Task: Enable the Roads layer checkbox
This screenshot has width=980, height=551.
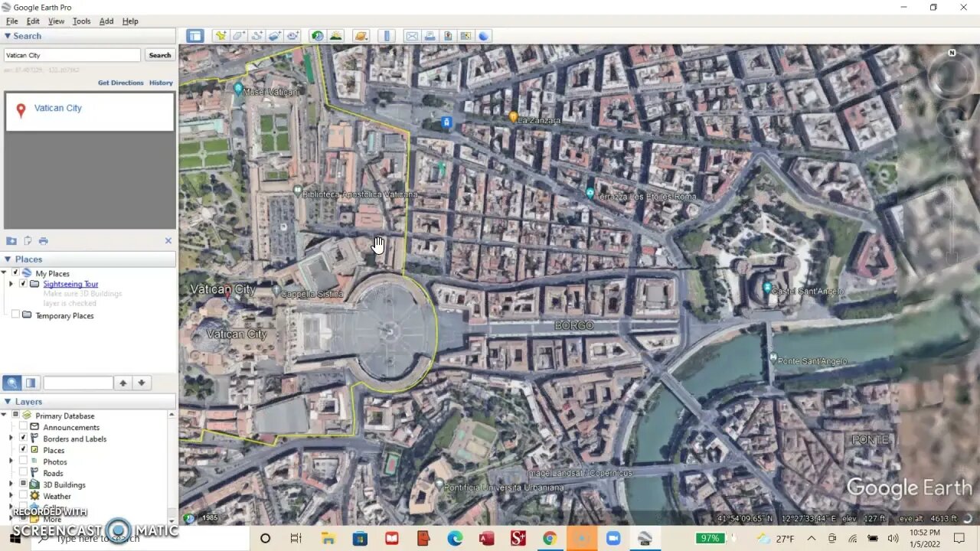Action: click(23, 473)
